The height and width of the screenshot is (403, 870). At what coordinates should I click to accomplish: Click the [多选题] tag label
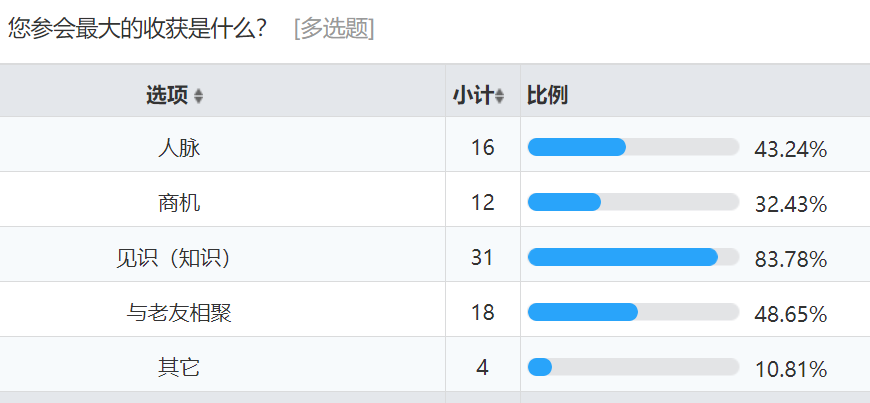coord(334,29)
